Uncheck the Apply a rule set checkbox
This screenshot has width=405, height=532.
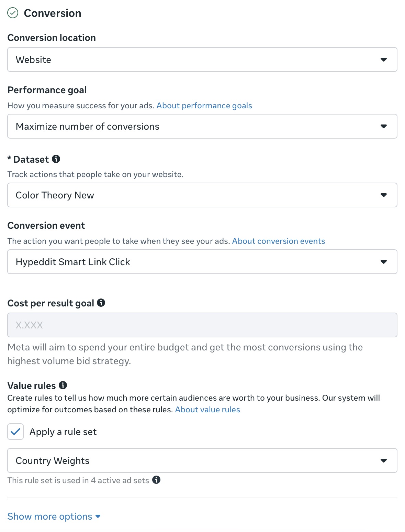pos(15,432)
